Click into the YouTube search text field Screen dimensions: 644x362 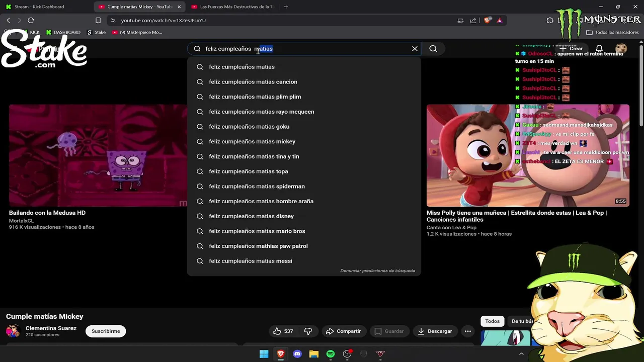click(x=304, y=49)
